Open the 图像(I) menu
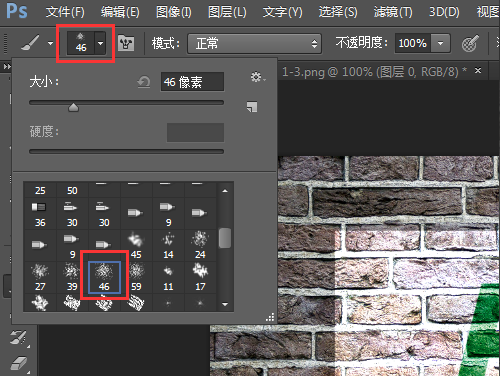This screenshot has height=376, width=500. click(174, 12)
